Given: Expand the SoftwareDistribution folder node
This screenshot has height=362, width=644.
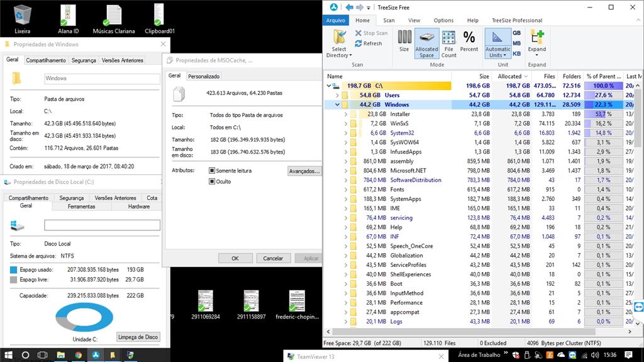Looking at the screenshot, I should pyautogui.click(x=346, y=180).
